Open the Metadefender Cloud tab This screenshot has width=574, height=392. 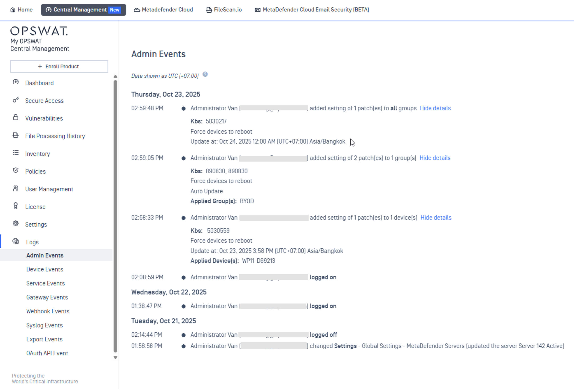[163, 10]
